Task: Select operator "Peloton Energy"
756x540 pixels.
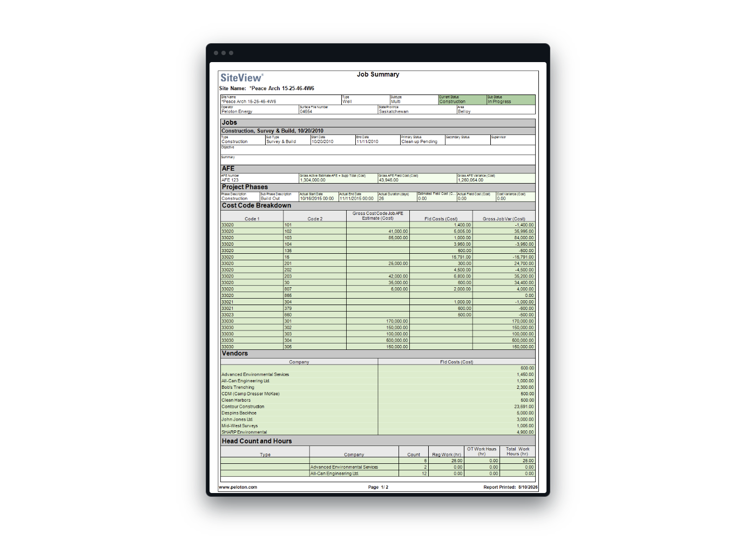Action: [x=237, y=112]
